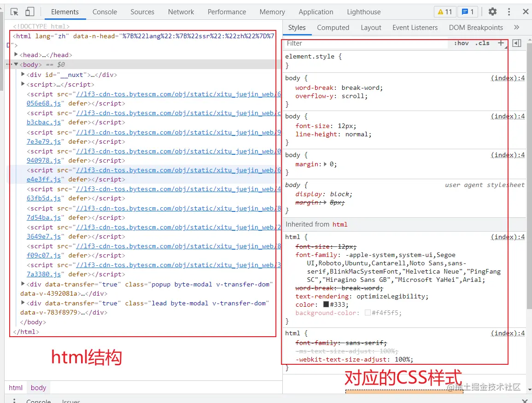Toggle the device toolbar icon

pos(30,12)
